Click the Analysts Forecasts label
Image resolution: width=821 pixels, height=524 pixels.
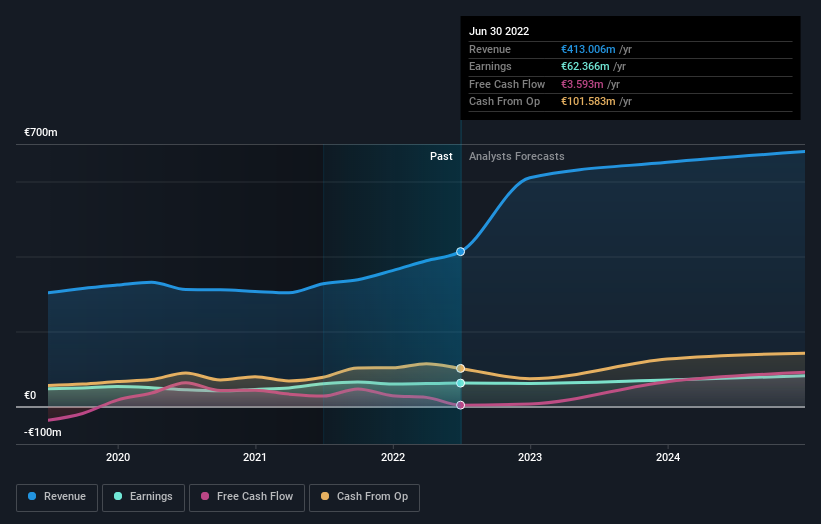click(516, 156)
